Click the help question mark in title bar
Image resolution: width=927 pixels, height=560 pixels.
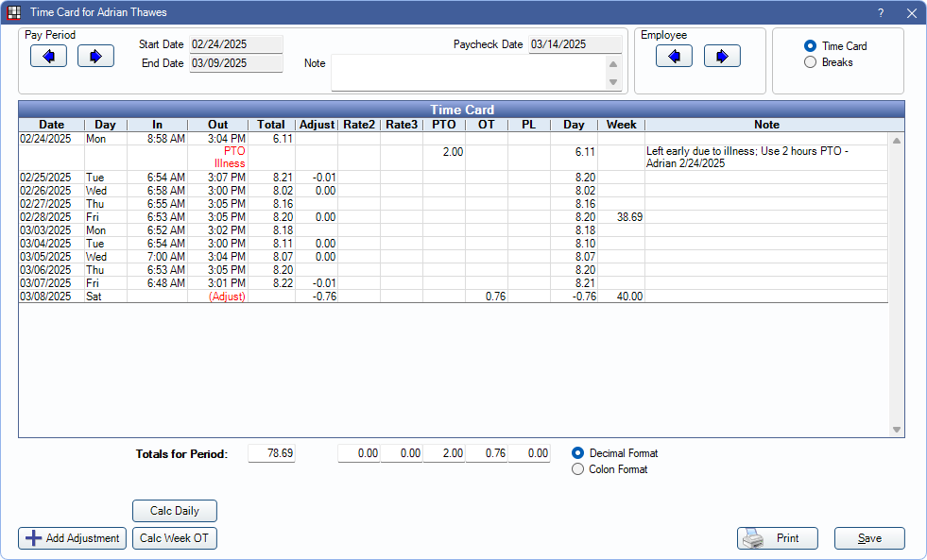[881, 13]
